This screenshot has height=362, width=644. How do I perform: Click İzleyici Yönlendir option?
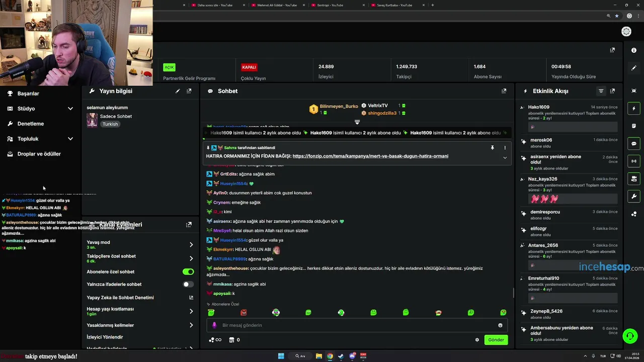pos(105,337)
